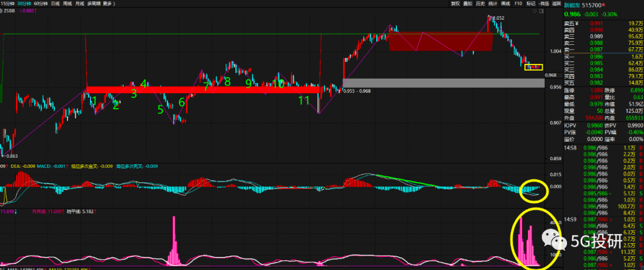Open the 多周期 multi-period view
This screenshot has width=644, height=270.
[x=94, y=4]
